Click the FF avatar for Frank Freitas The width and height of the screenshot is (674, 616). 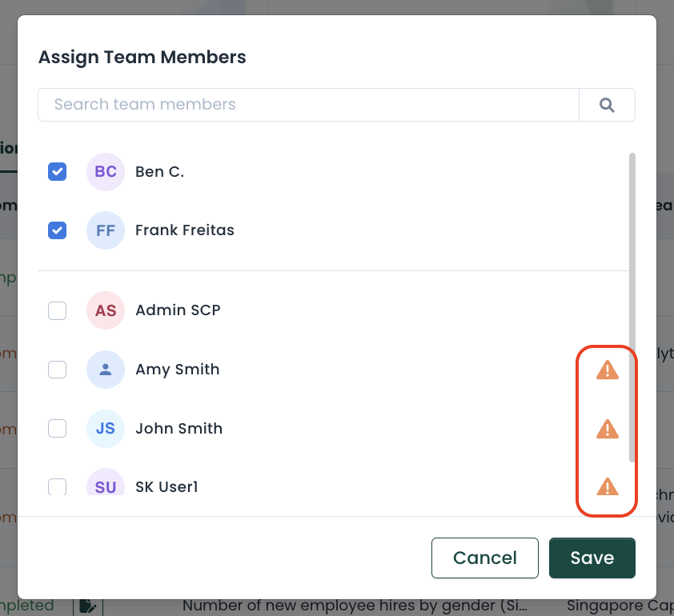click(x=106, y=230)
